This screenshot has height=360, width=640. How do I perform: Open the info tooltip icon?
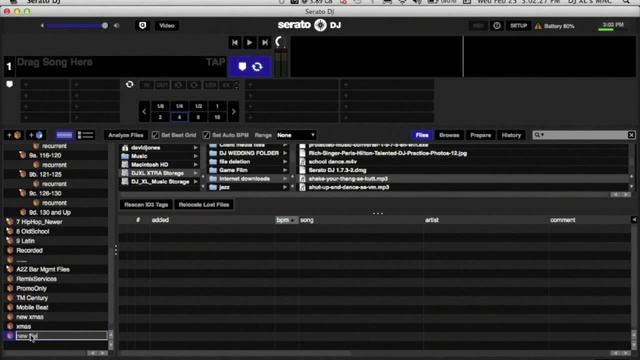coord(497,26)
